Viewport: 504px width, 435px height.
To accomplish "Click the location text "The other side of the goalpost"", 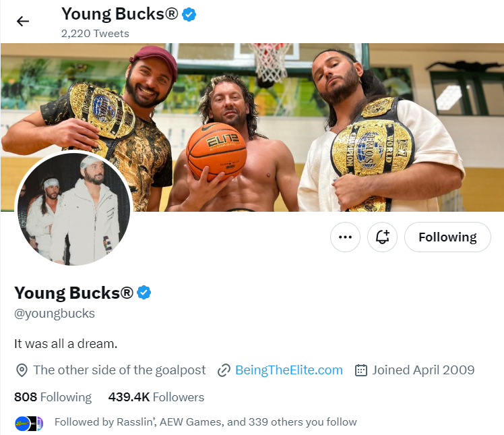I will point(121,370).
